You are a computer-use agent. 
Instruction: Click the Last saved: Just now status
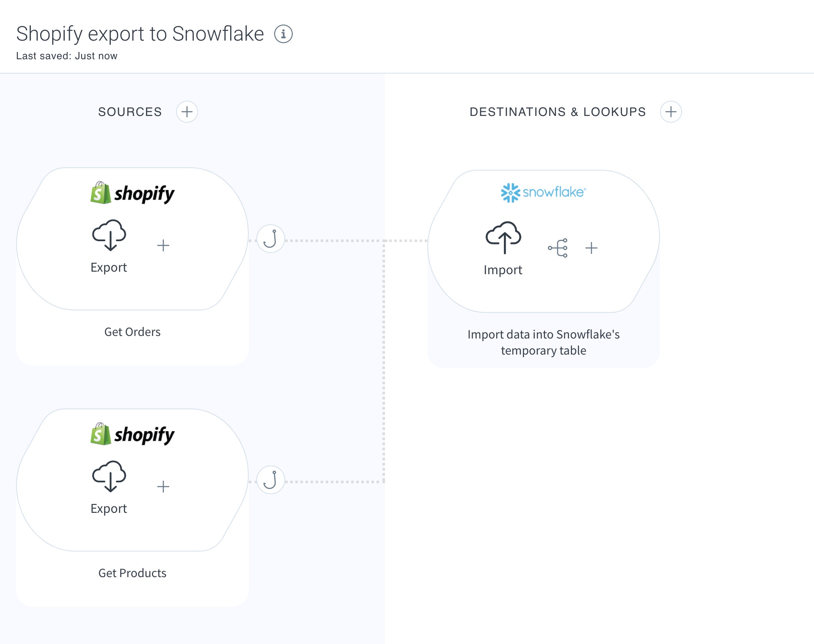pyautogui.click(x=67, y=56)
